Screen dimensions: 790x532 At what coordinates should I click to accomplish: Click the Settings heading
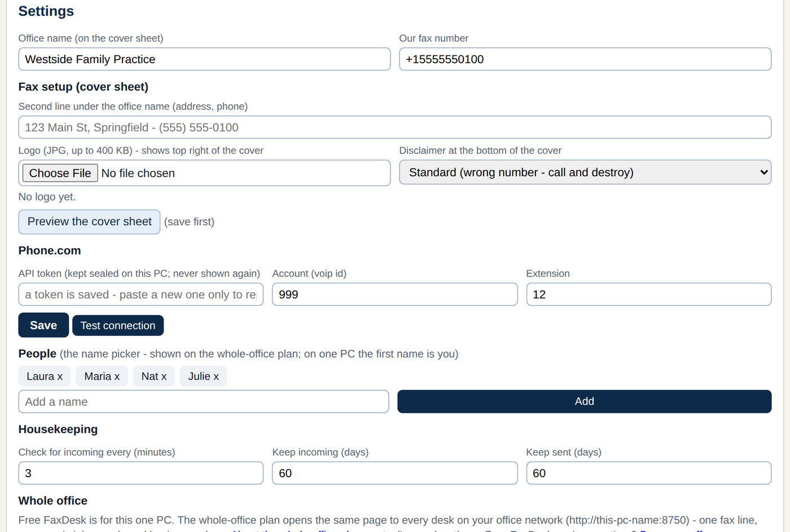46,11
